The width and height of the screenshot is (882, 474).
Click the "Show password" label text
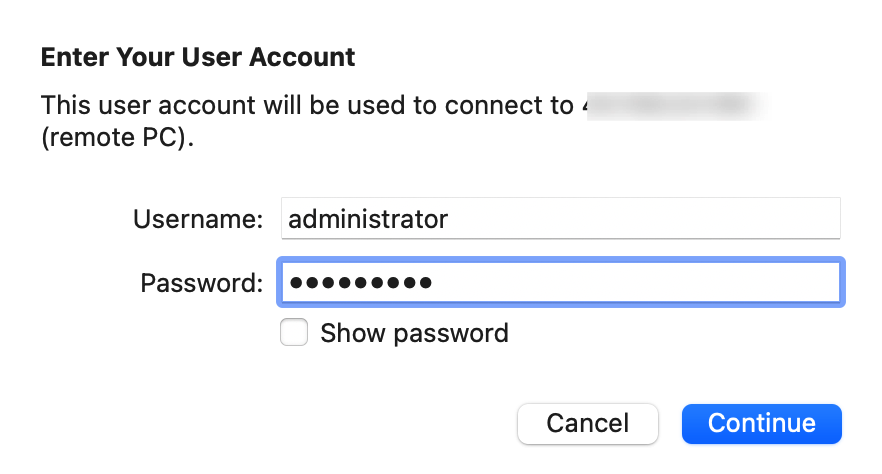(414, 333)
